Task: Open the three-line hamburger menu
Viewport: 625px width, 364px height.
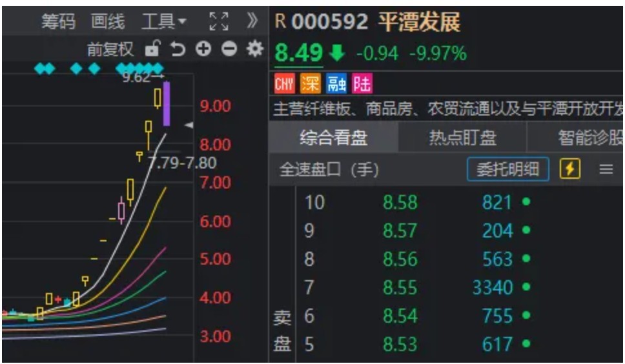Action: click(606, 170)
